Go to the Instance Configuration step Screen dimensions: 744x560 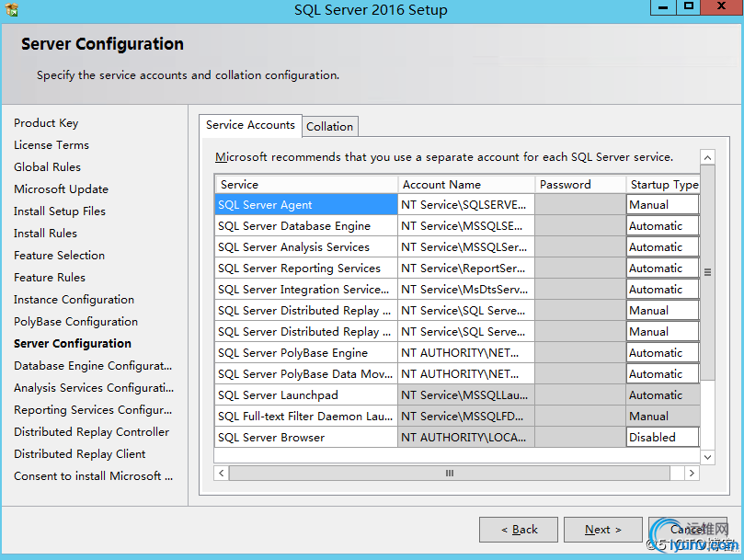(74, 300)
